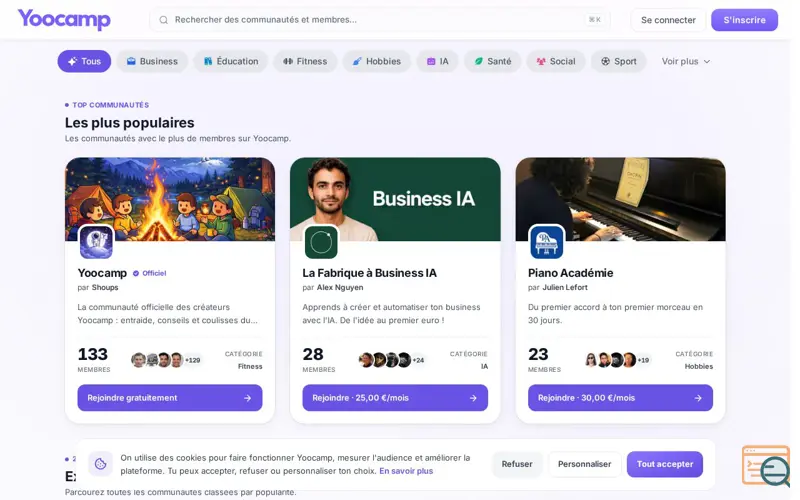
Task: Select the Hobbies category filter
Action: point(377,61)
